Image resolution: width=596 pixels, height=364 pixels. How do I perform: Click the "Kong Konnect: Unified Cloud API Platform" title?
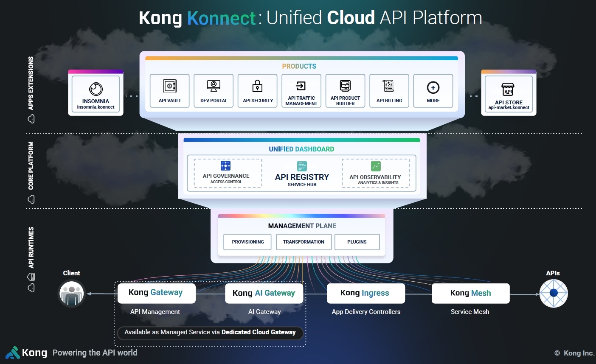(310, 18)
